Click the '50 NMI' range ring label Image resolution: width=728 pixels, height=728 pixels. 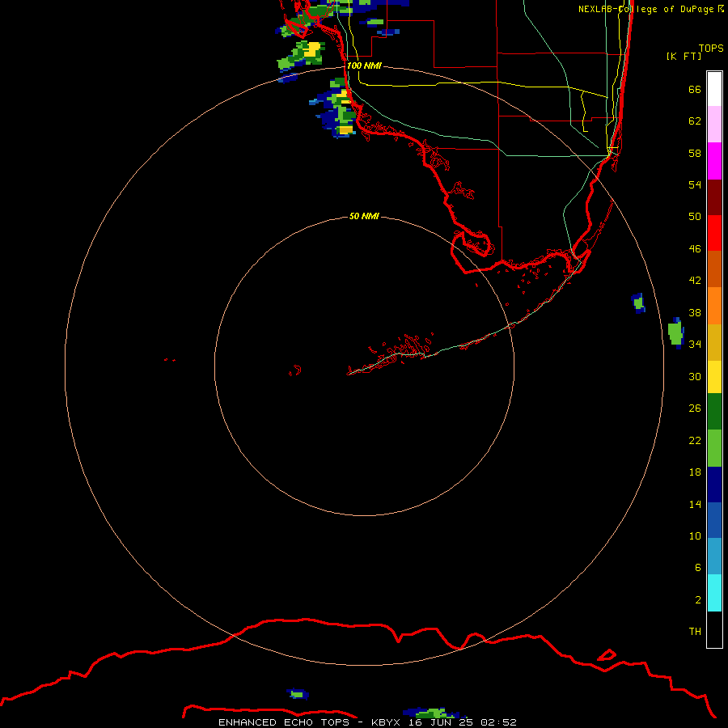tap(364, 216)
